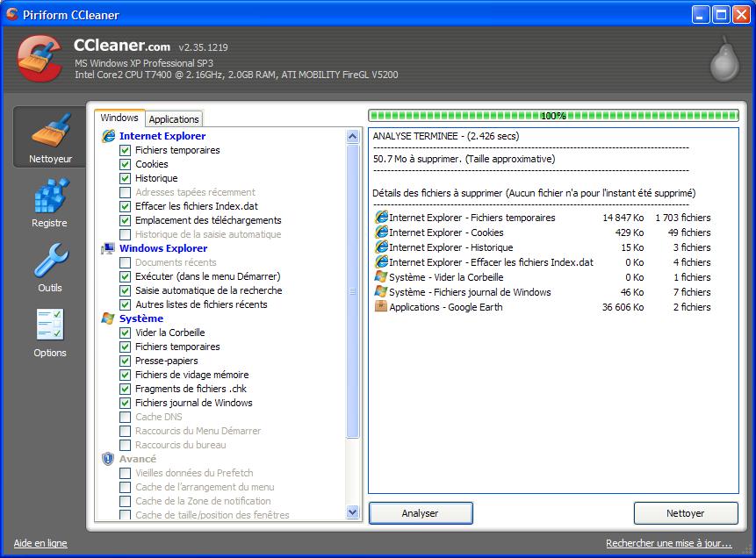Click the Analyser button
Screen dimensions: 756x558
pyautogui.click(x=421, y=513)
